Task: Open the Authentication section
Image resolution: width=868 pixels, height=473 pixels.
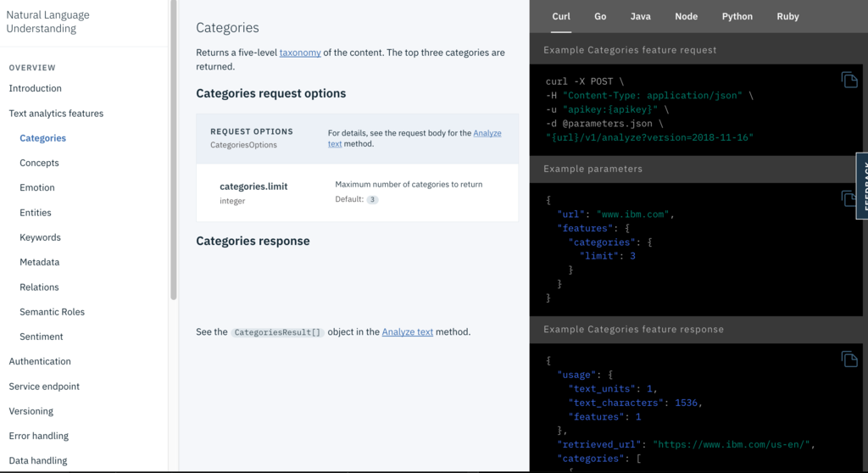Action: [x=40, y=361]
